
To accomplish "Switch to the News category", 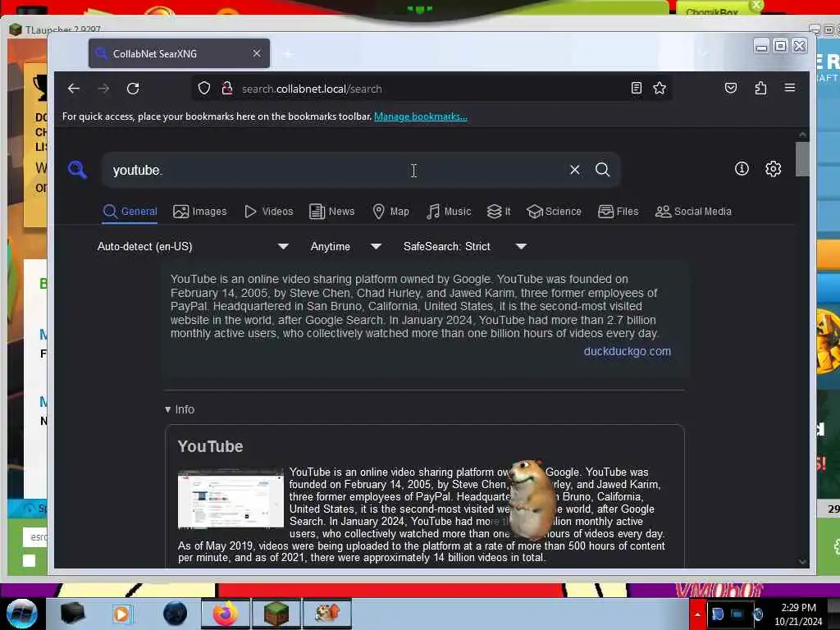I will point(331,211).
